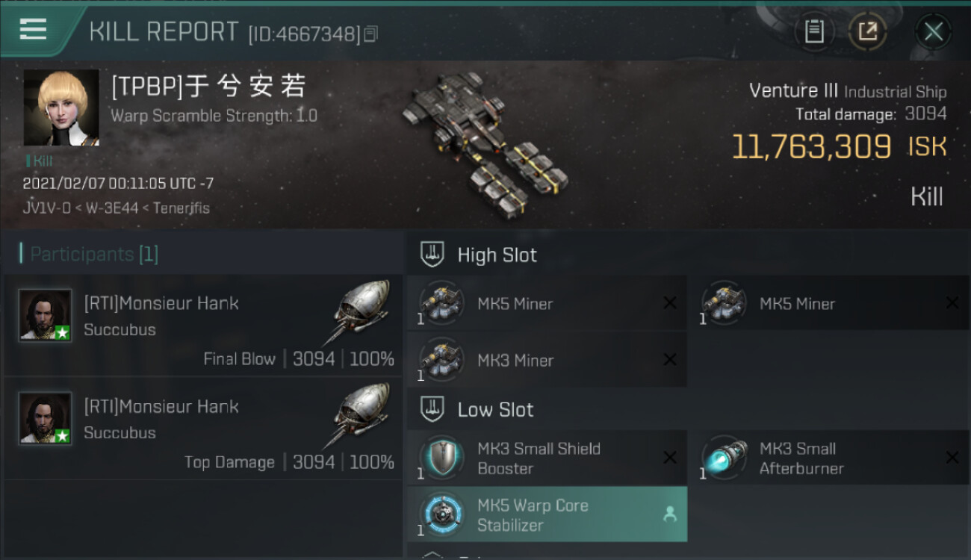Select the Top Damage Monsieur Hank portrait

click(46, 418)
